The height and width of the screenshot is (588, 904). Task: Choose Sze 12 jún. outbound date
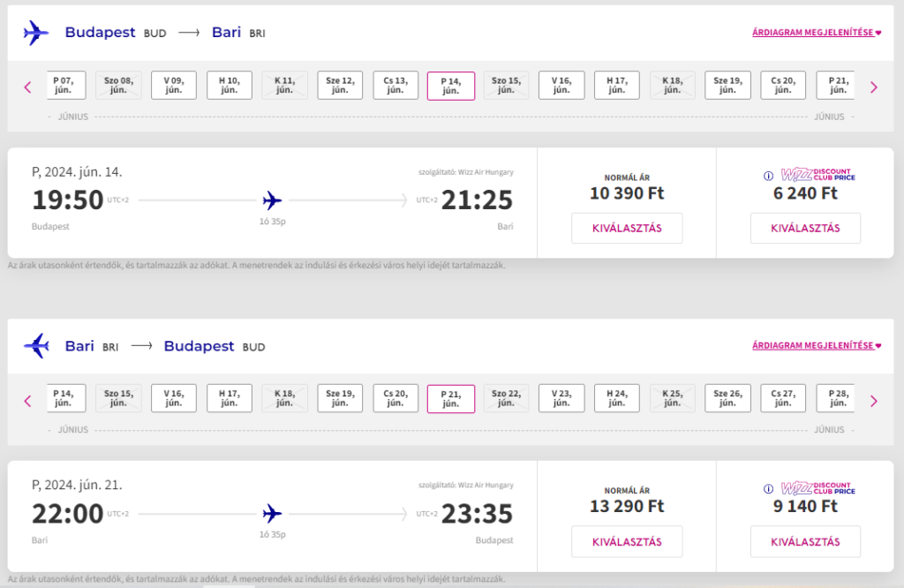pyautogui.click(x=340, y=86)
